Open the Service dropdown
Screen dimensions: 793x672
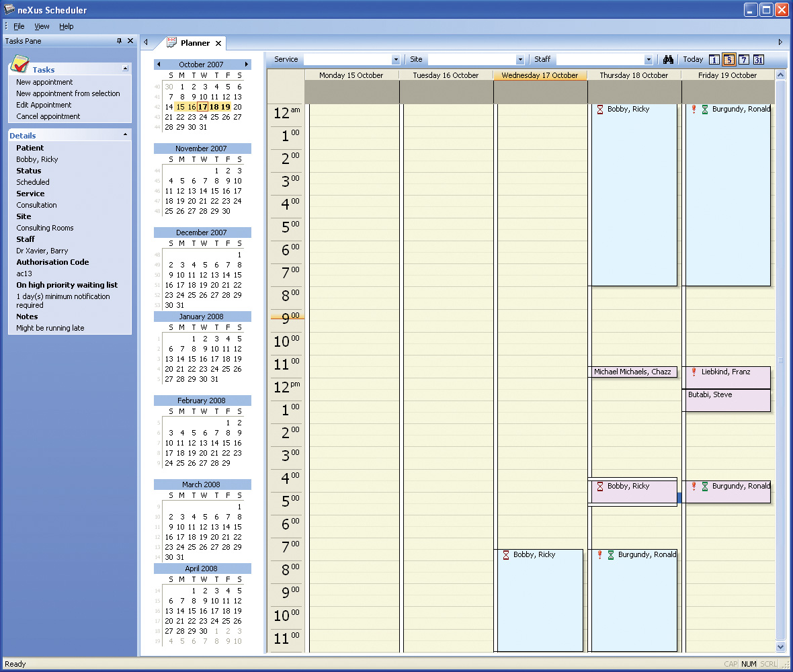[395, 60]
